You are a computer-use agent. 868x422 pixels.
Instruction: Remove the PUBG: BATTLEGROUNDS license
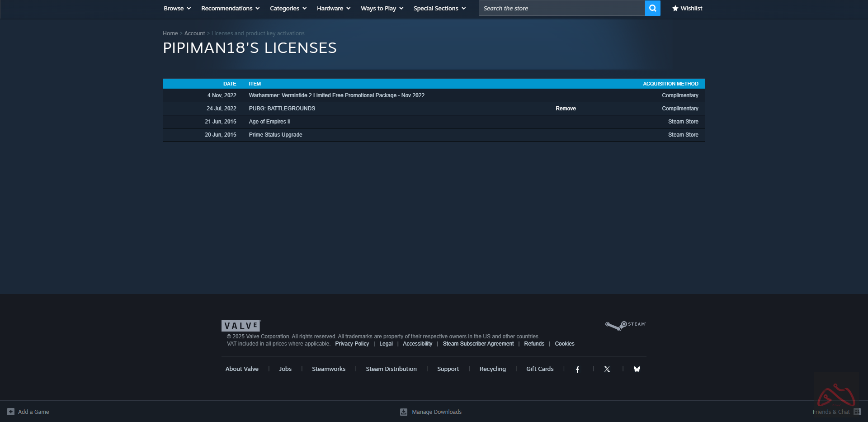(566, 109)
